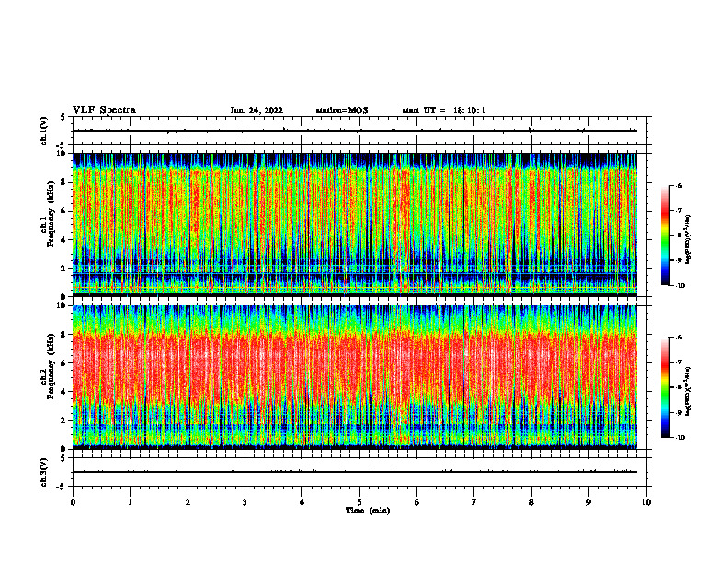Click the "5" tick on ch.1(V) axis
The image size is (728, 563).
[63, 117]
